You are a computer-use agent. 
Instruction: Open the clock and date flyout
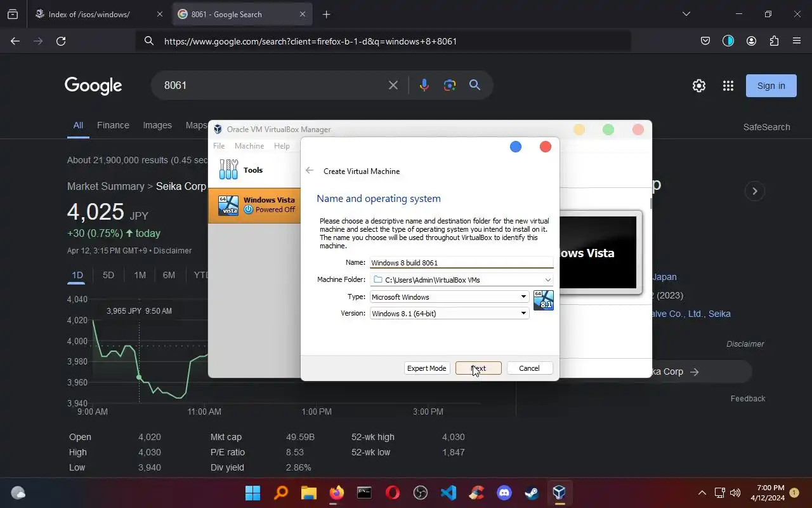(x=768, y=493)
